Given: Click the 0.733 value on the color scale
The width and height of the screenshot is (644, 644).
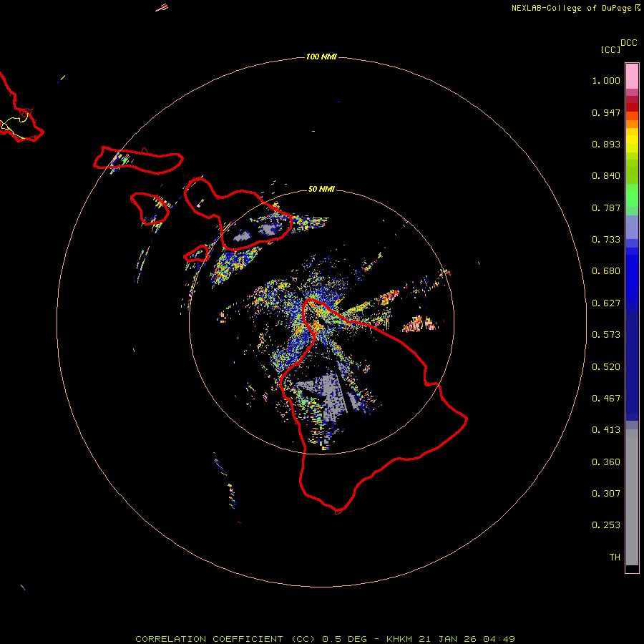Looking at the screenshot, I should pyautogui.click(x=606, y=240).
